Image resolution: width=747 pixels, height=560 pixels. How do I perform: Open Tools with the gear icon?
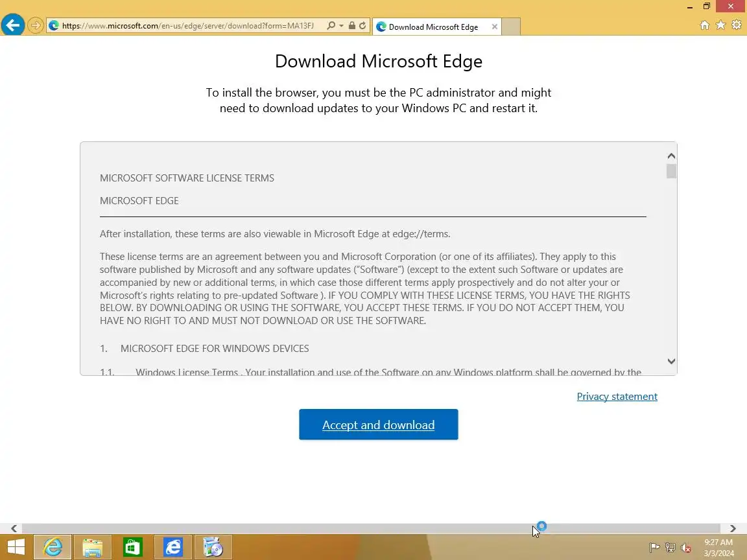click(737, 25)
